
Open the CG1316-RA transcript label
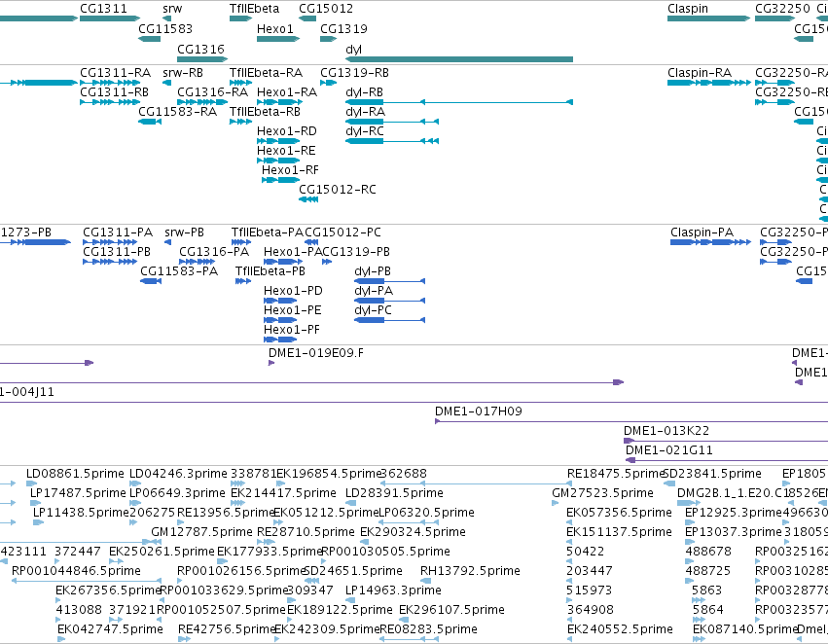(x=212, y=91)
